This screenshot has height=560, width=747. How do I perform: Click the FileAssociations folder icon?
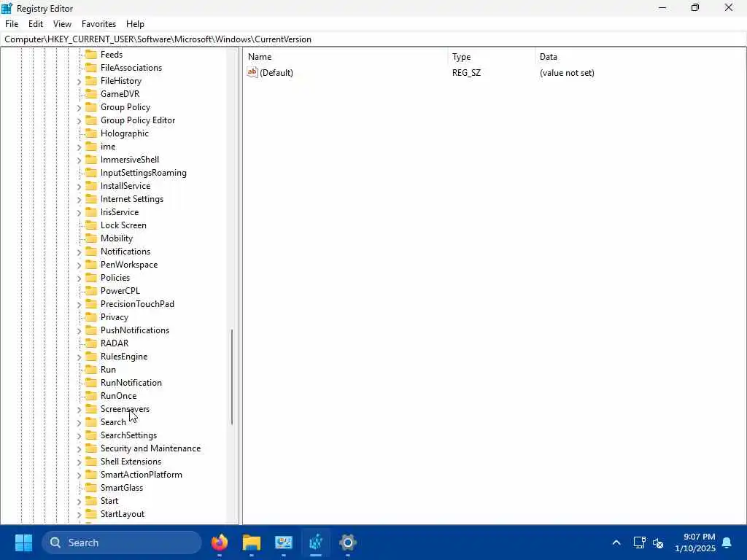91,68
